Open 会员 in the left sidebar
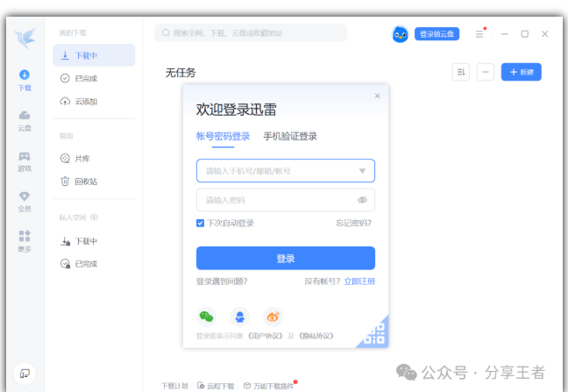 click(x=25, y=202)
